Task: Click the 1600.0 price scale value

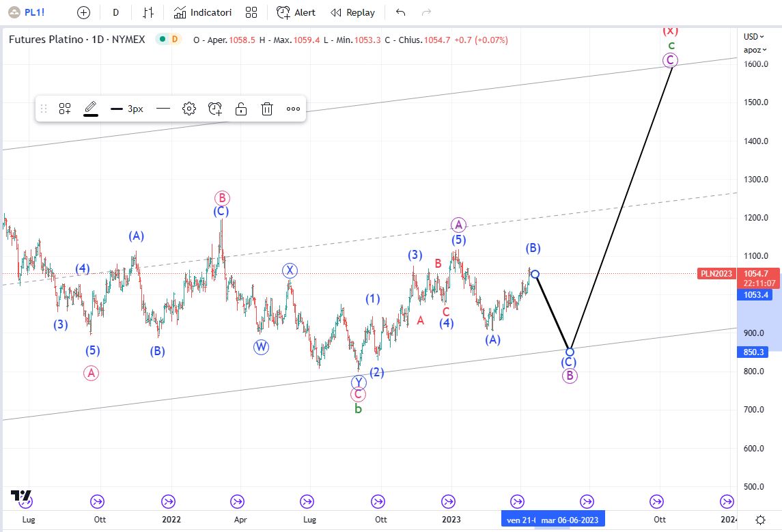Action: pos(755,64)
